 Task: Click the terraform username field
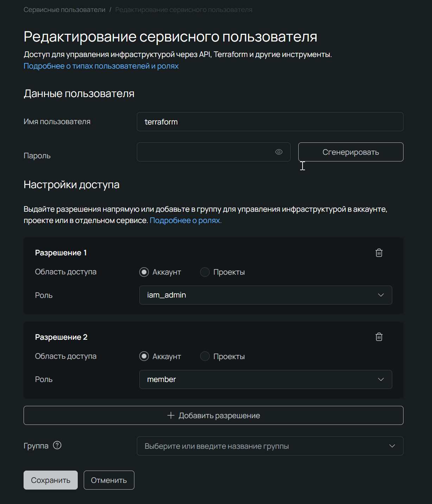click(x=270, y=122)
